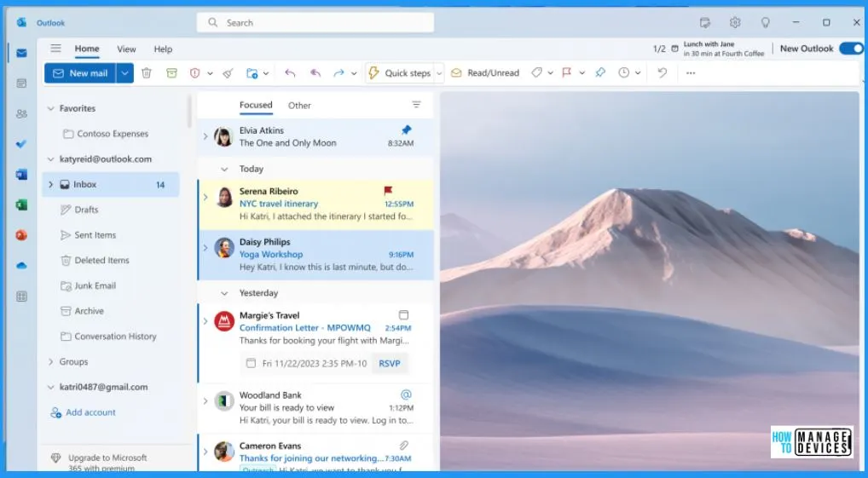Launch Word from the left sidebar
Screen dimensions: 868x478
point(21,175)
